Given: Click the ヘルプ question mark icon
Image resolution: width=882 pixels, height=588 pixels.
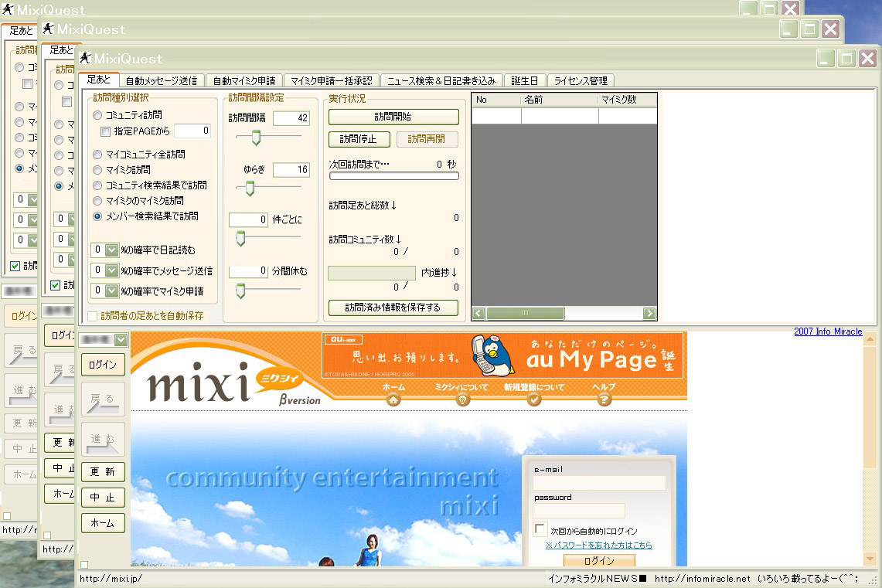Looking at the screenshot, I should coord(604,399).
